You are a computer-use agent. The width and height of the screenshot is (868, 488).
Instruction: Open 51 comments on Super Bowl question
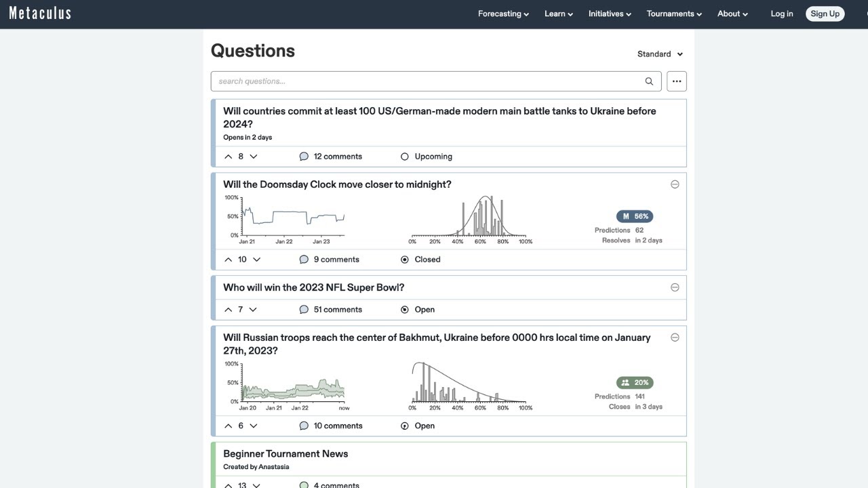pyautogui.click(x=338, y=310)
